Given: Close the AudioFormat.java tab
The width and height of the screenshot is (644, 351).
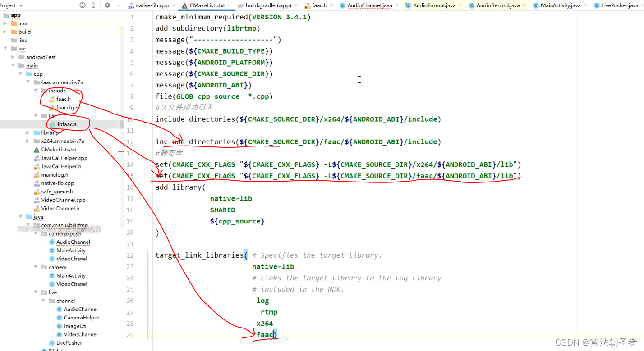Looking at the screenshot, I should coord(460,5).
